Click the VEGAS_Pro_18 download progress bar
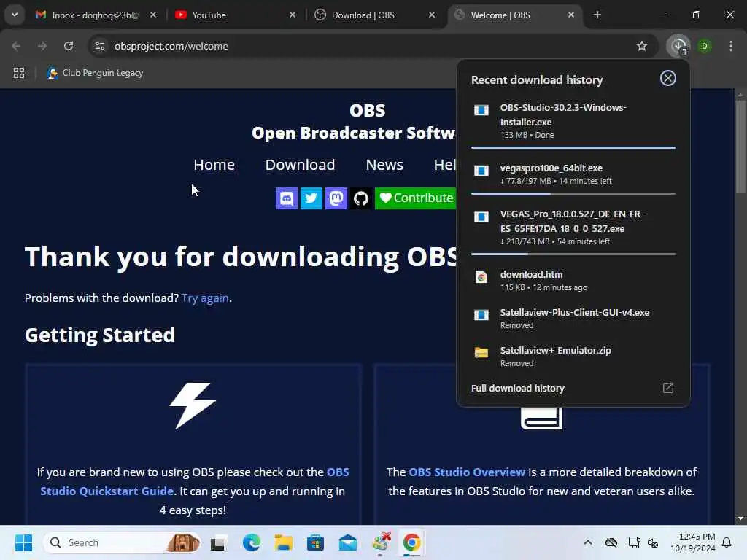The image size is (747, 560). coord(573,254)
